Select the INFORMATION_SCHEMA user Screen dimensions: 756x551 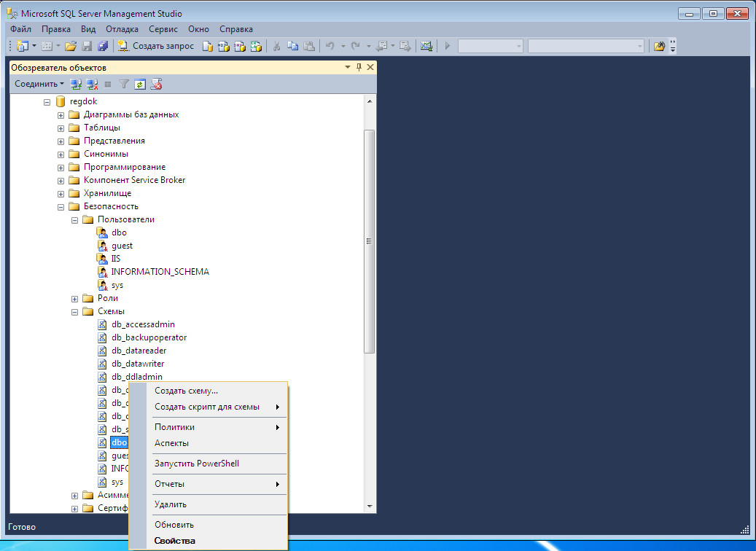tap(160, 272)
